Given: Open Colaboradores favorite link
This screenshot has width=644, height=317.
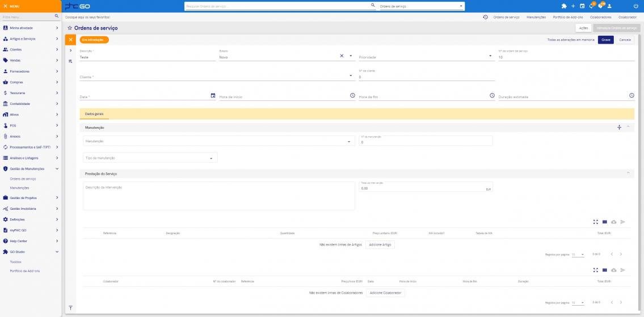Looking at the screenshot, I should click(x=600, y=17).
